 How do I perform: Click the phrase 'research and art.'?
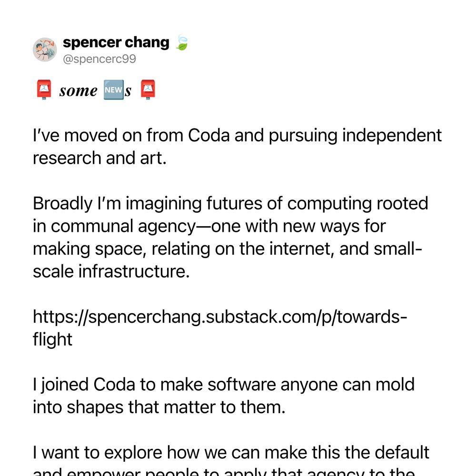pyautogui.click(x=99, y=158)
